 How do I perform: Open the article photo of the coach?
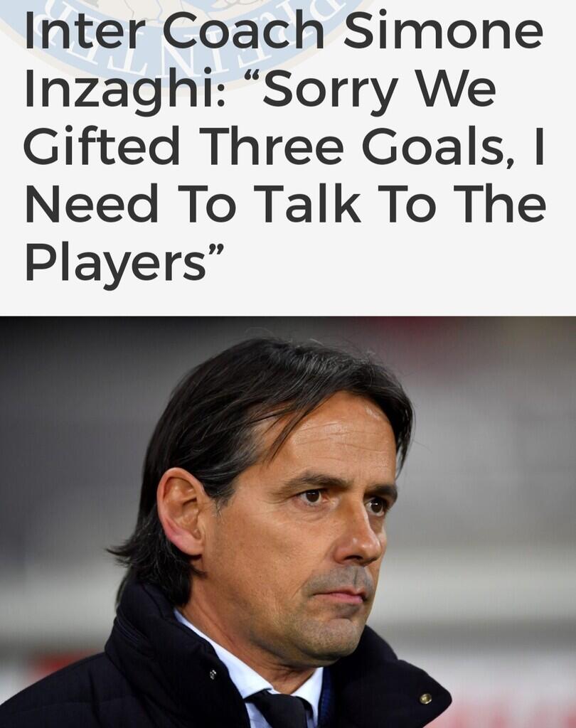(x=288, y=522)
